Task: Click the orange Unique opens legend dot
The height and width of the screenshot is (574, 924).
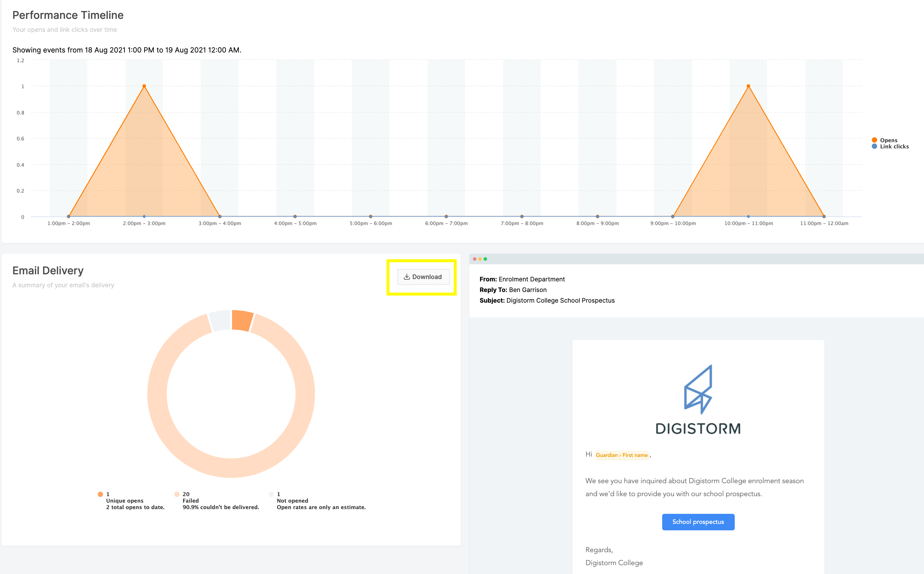Action: pos(101,494)
